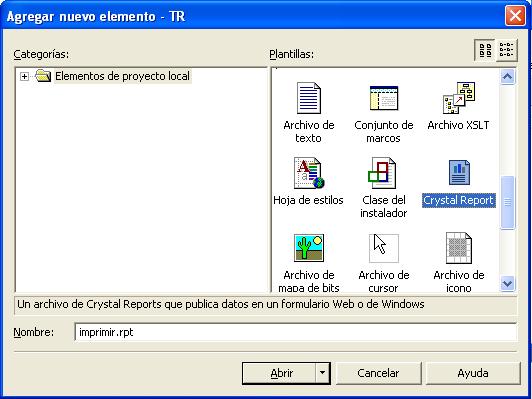This screenshot has width=532, height=399.
Task: Click the Archivo XSLT label text
Action: tap(458, 125)
